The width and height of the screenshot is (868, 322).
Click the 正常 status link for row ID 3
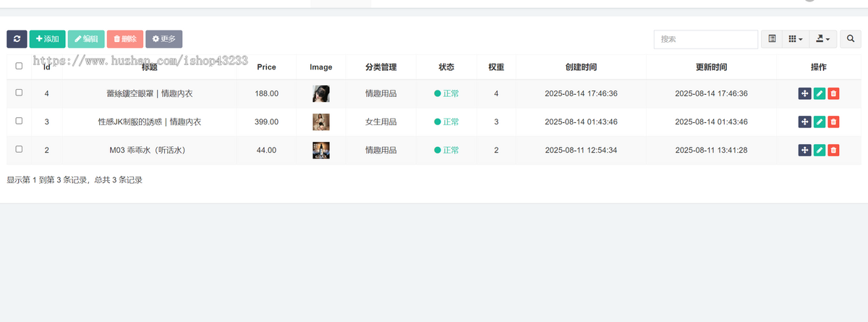point(446,122)
